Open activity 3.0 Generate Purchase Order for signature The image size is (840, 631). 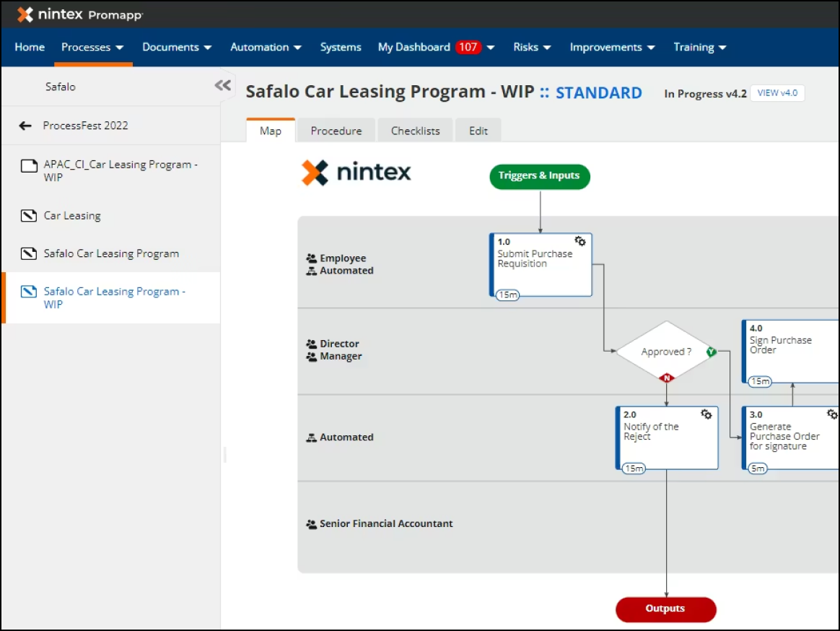[x=791, y=438]
